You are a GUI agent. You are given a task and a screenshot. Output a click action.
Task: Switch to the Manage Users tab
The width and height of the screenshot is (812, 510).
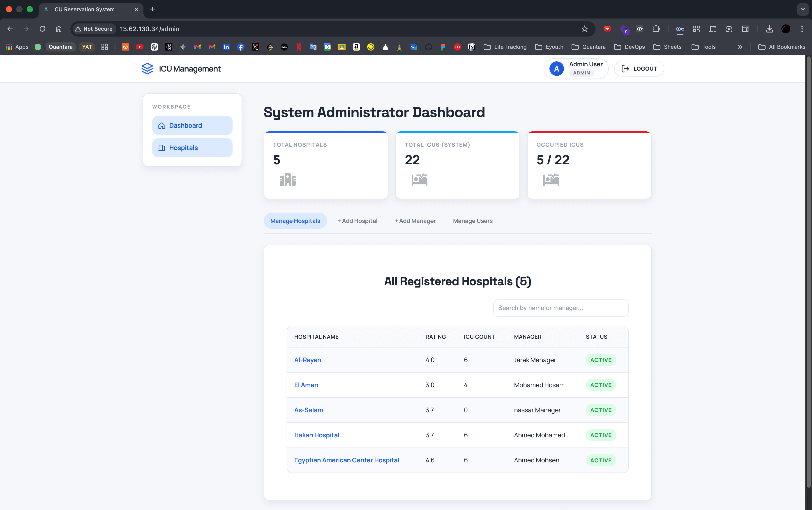(x=472, y=221)
